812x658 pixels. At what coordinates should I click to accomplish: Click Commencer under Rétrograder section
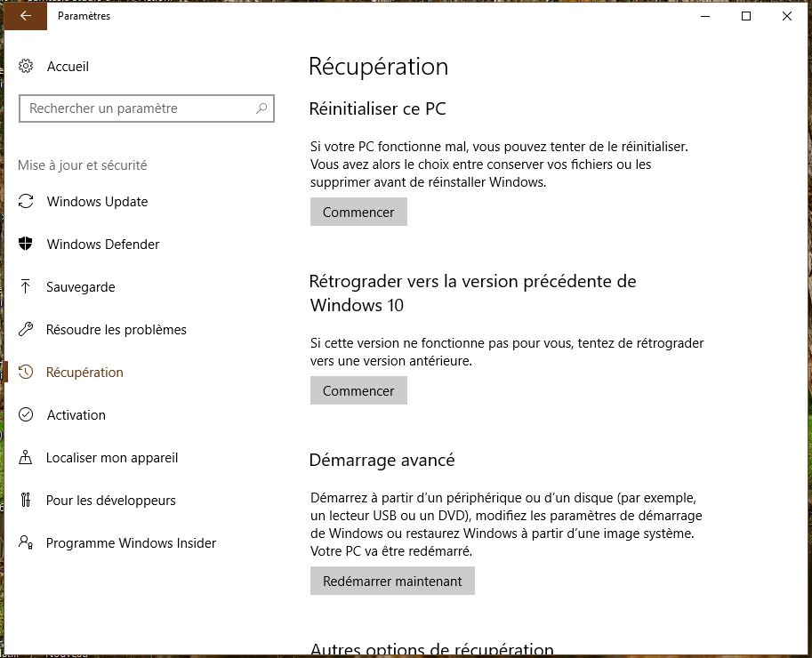pyautogui.click(x=358, y=390)
